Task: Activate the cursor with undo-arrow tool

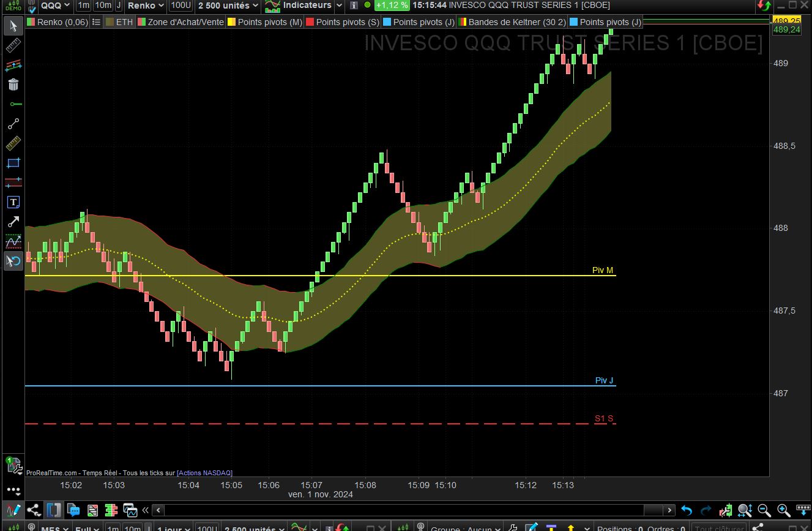Action: click(13, 261)
